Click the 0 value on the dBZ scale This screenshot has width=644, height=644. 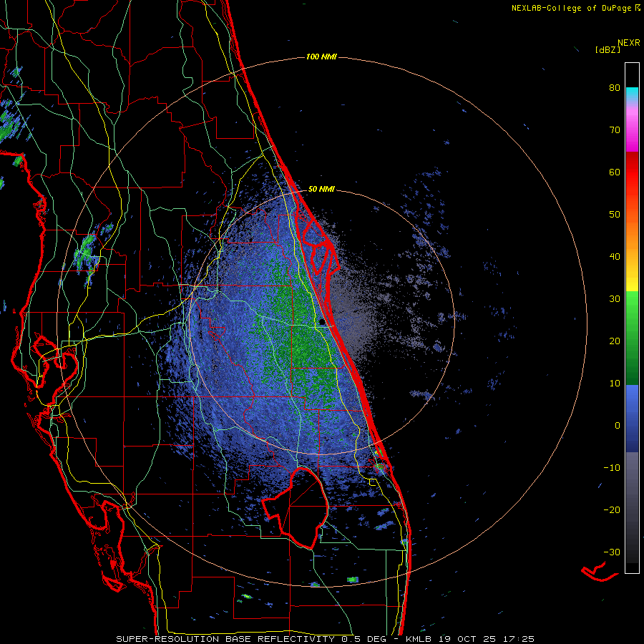618,426
